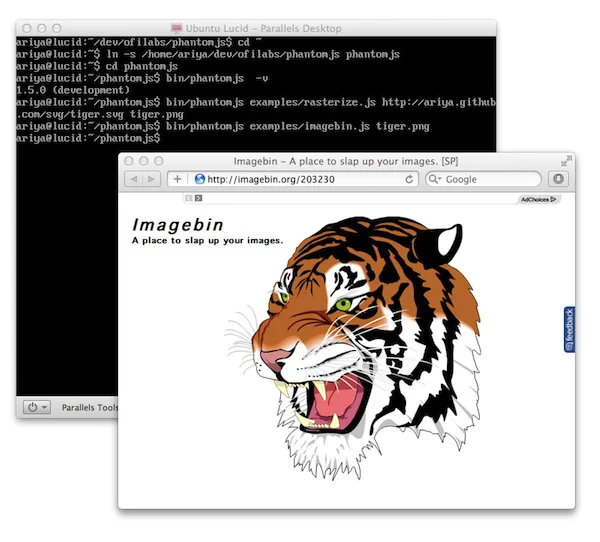Add bookmark with the plus button
This screenshot has width=600, height=542.
pyautogui.click(x=178, y=179)
